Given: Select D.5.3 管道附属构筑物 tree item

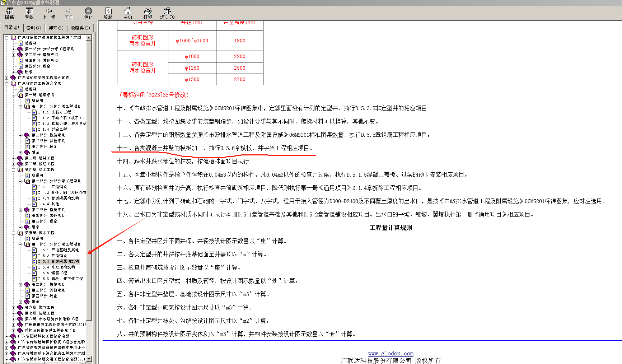Looking at the screenshot, I should pos(59,261).
